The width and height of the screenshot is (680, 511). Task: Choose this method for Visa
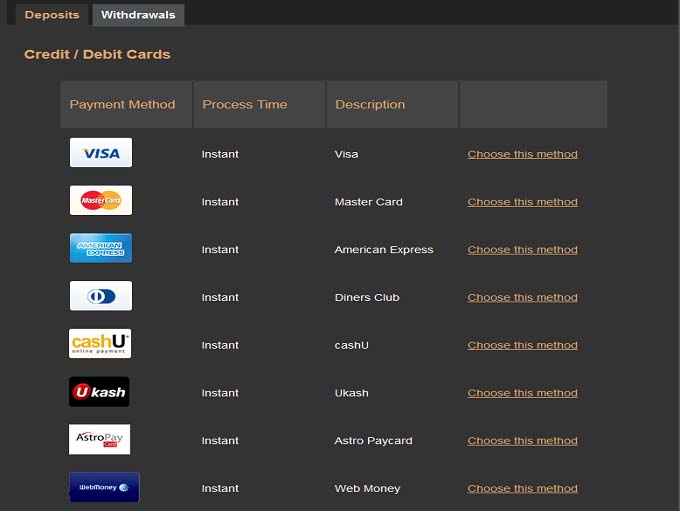(522, 154)
